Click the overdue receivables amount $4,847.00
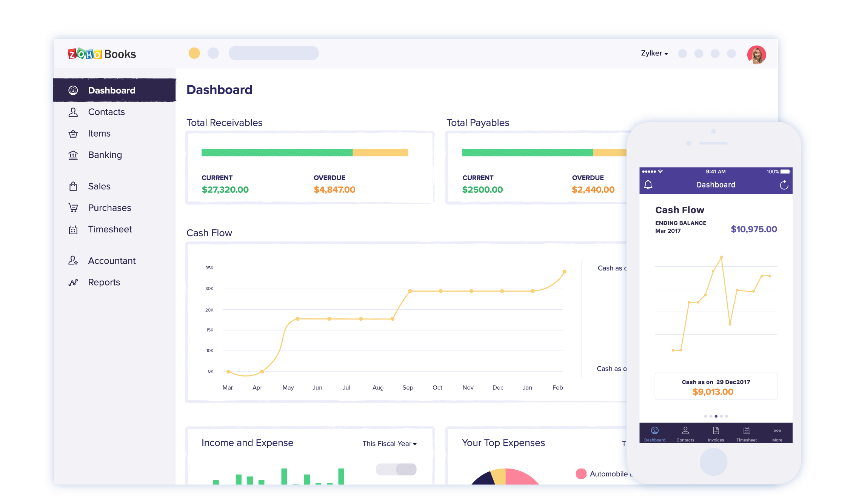Viewport: 859px width, 504px height. pyautogui.click(x=334, y=190)
